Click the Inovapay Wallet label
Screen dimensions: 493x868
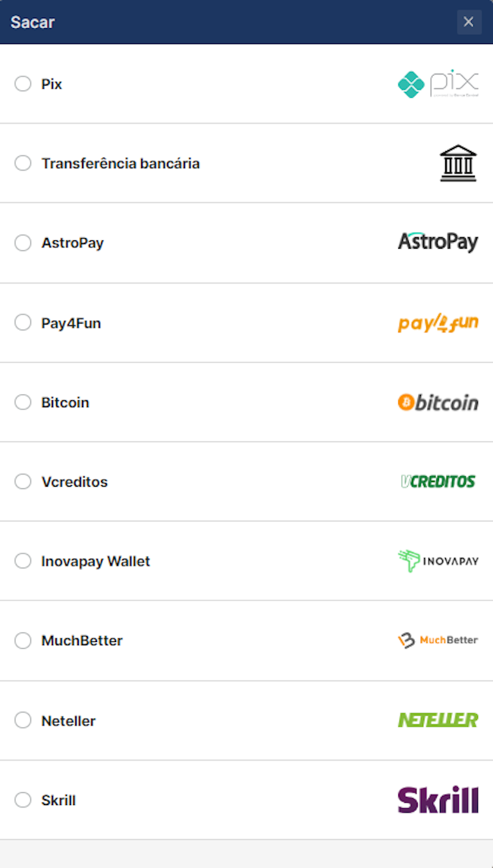click(96, 561)
